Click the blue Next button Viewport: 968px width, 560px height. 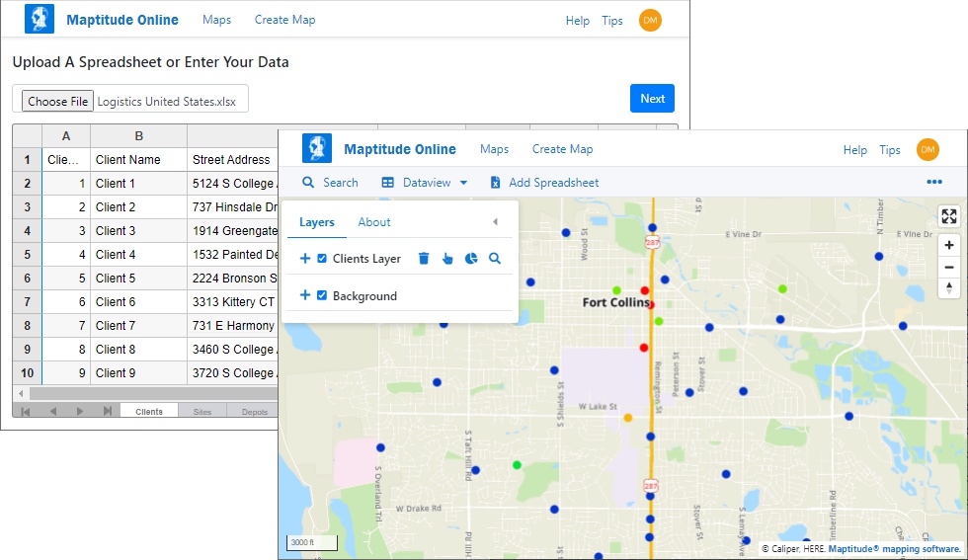pos(652,99)
